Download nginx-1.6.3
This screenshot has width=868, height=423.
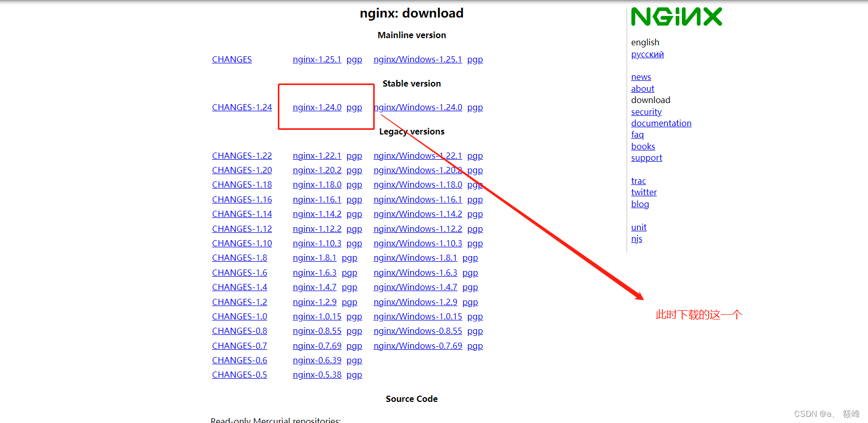tap(314, 273)
